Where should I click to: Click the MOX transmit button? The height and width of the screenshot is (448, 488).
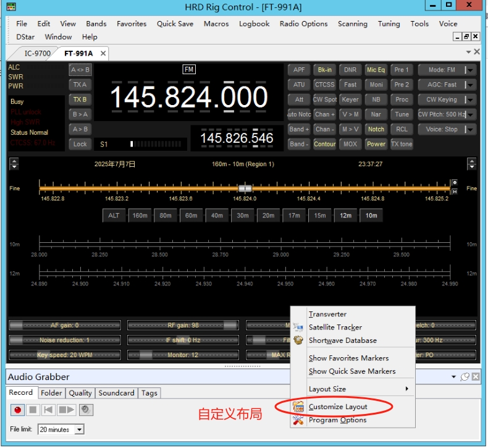tap(350, 144)
